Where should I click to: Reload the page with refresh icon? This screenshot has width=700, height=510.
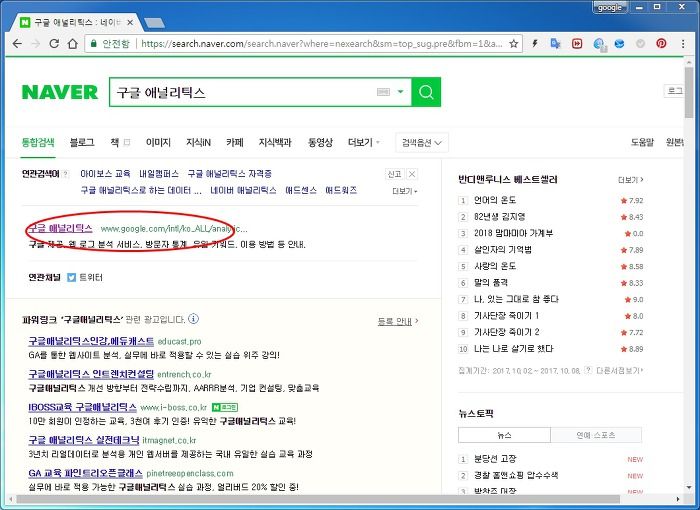pyautogui.click(x=54, y=43)
